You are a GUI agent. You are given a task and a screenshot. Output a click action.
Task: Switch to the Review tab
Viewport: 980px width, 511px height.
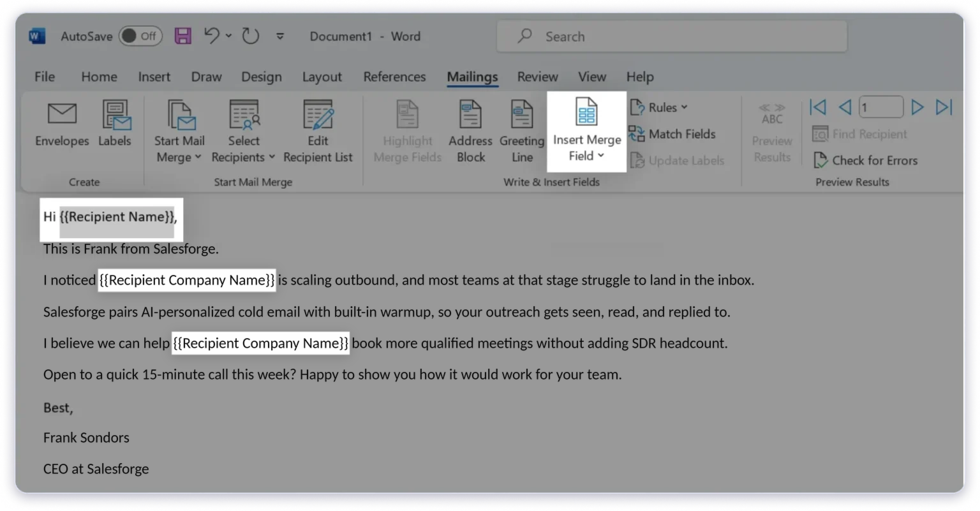[537, 77]
